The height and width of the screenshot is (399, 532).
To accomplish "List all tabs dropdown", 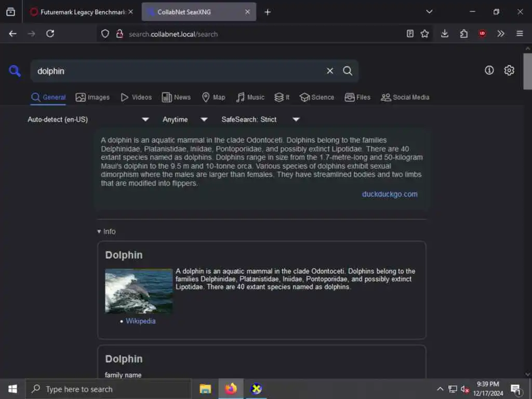I will tap(429, 11).
